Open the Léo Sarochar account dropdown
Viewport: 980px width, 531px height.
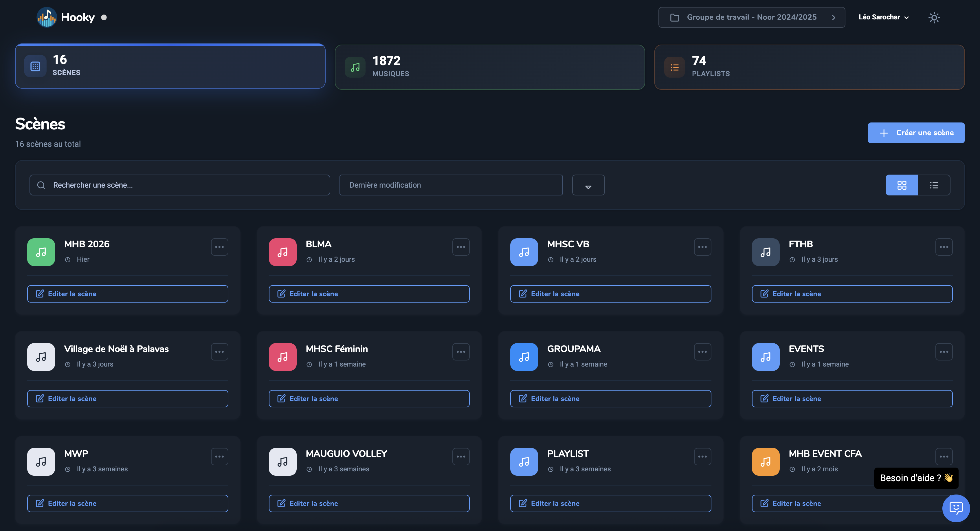883,17
